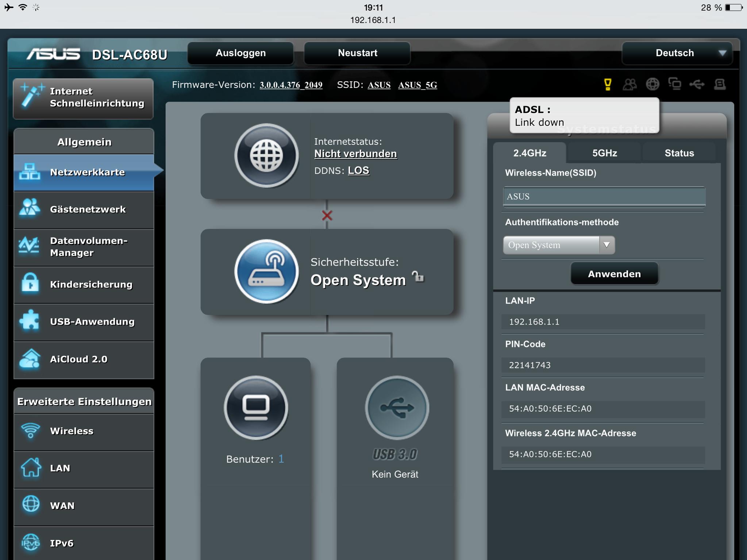This screenshot has height=560, width=747.
Task: Click the Wireless-Name SSID input field
Action: pos(604,197)
